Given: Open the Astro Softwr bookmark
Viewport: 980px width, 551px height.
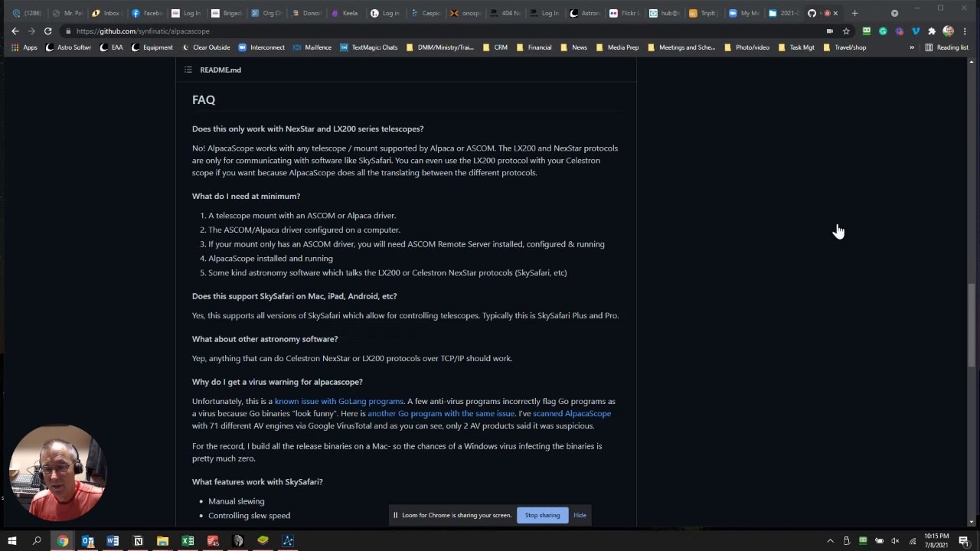Looking at the screenshot, I should (x=68, y=47).
